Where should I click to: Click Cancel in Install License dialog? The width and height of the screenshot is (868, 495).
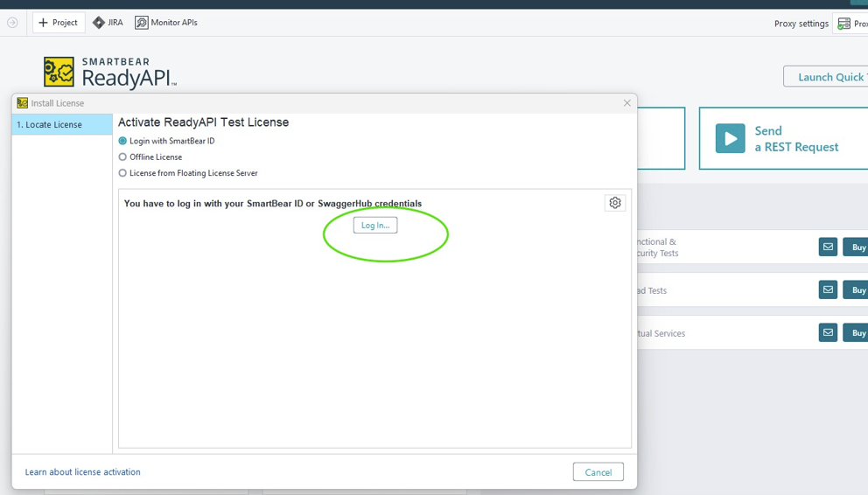click(x=598, y=471)
